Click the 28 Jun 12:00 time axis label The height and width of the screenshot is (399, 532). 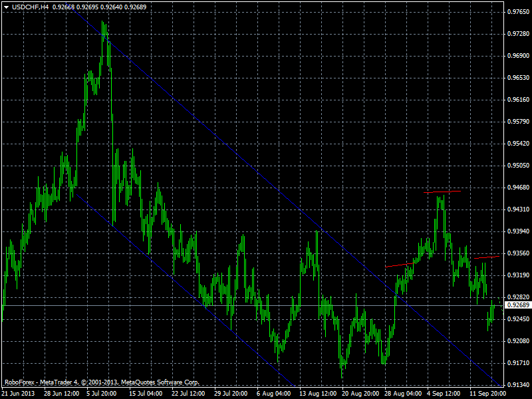click(x=62, y=394)
